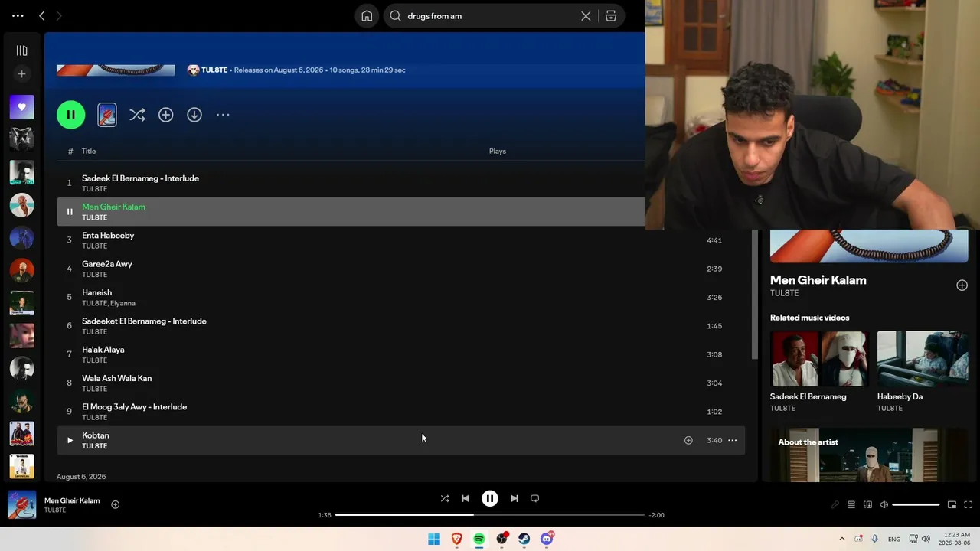Open the Liked Songs playlist
This screenshot has width=980, height=551.
click(x=21, y=107)
